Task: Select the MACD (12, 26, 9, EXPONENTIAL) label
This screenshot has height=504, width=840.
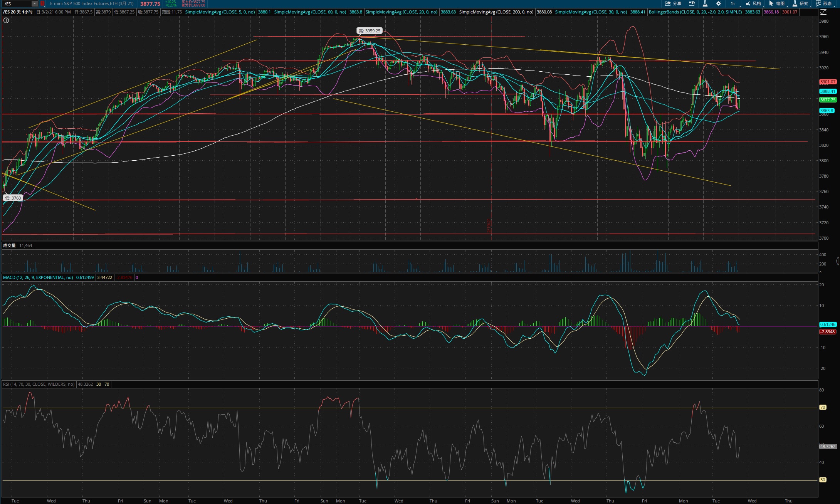Action: pos(38,277)
